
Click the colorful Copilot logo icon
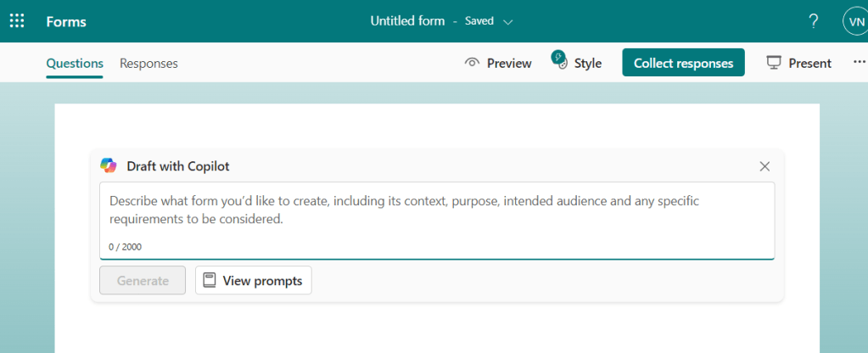coord(109,165)
